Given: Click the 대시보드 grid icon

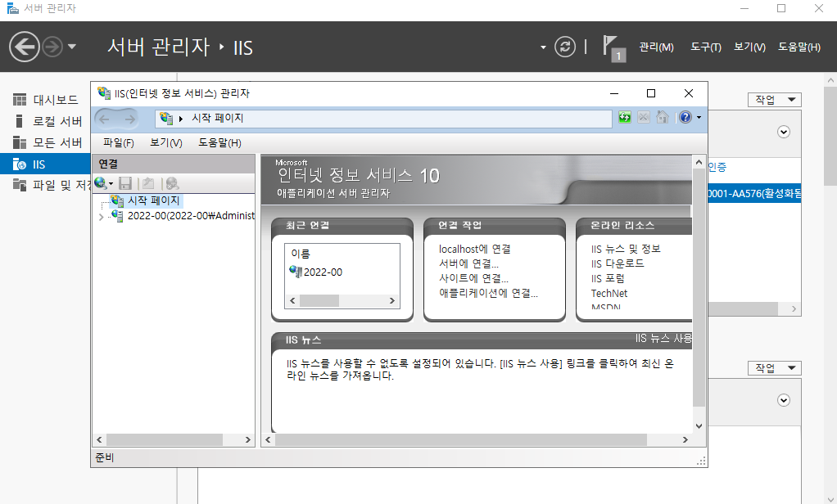Looking at the screenshot, I should (19, 100).
